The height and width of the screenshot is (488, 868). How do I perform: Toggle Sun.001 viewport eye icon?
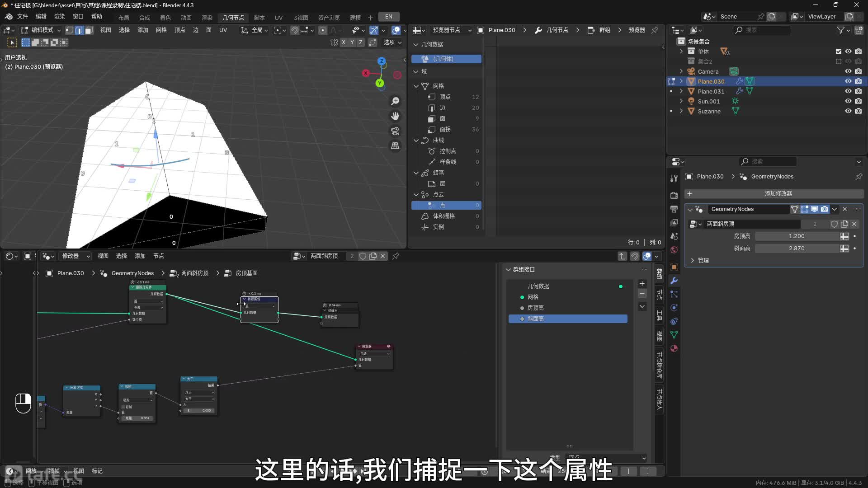(x=848, y=101)
